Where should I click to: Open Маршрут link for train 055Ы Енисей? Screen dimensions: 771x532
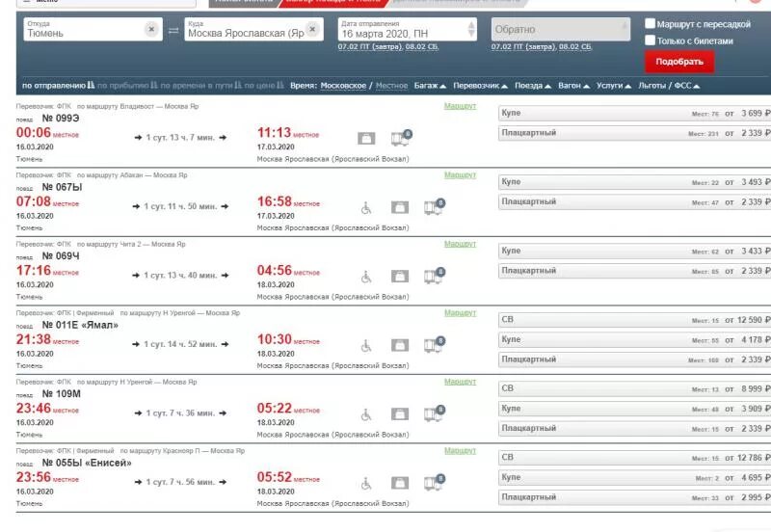(461, 450)
